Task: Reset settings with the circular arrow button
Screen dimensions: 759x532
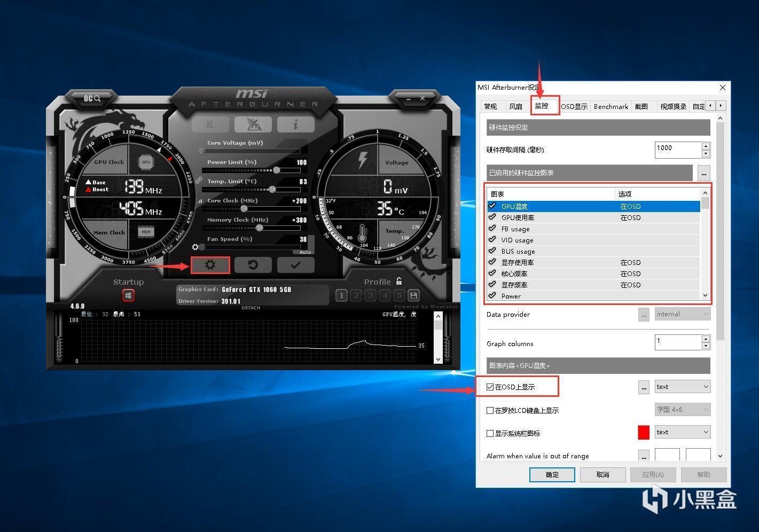Action: pyautogui.click(x=253, y=265)
